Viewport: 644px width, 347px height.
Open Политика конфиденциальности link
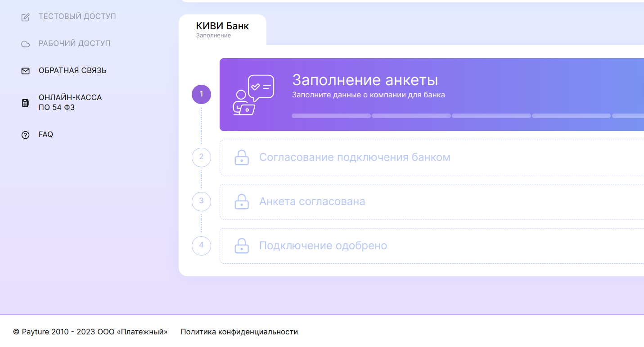pos(239,332)
